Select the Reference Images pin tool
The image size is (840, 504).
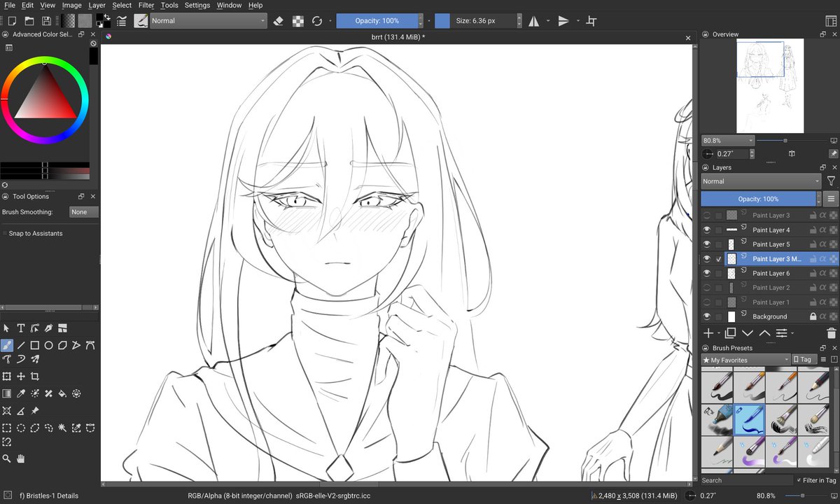(x=34, y=411)
